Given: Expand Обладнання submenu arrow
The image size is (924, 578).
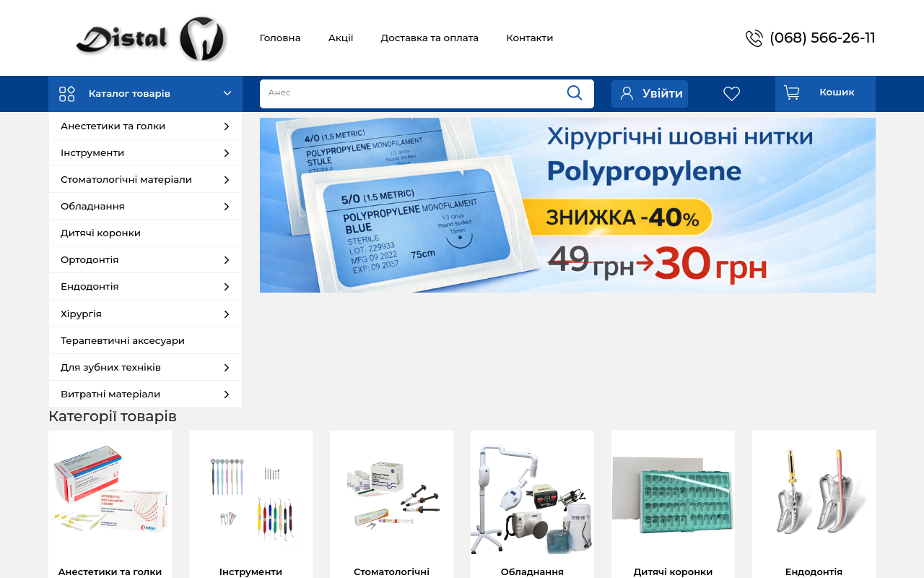Looking at the screenshot, I should [x=227, y=207].
